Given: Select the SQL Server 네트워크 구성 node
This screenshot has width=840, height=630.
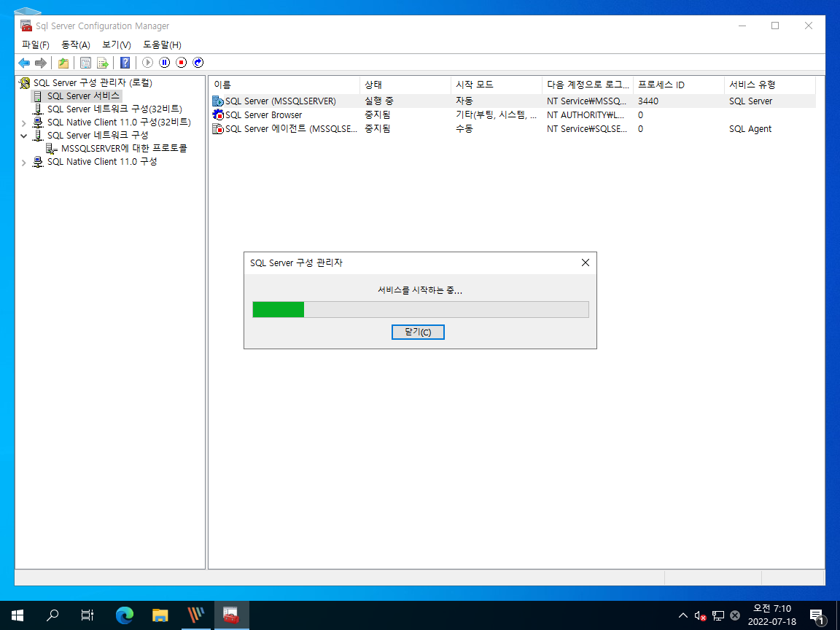Looking at the screenshot, I should point(98,135).
